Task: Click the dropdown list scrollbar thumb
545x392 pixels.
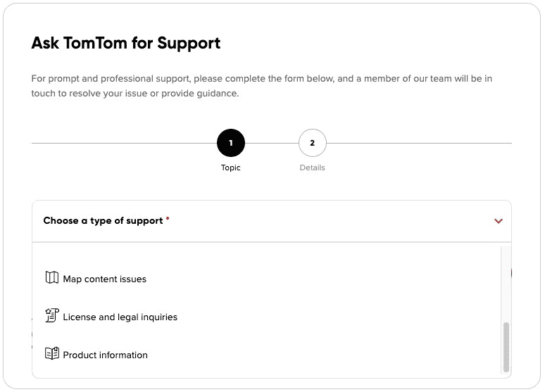Action: coord(506,346)
